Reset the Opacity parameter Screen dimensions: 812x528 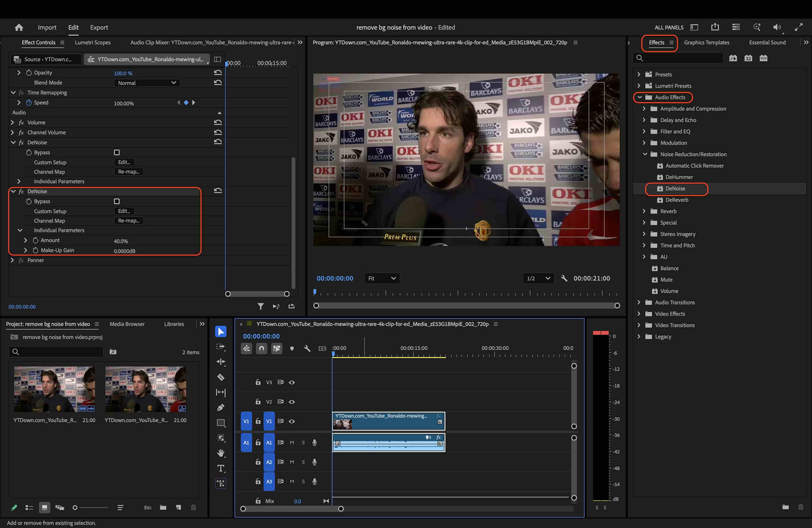[x=218, y=73]
